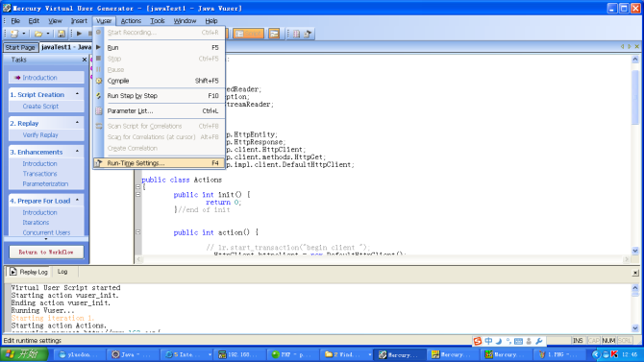Collapse the action() method fold marker
The image size is (644, 362).
pos(138,232)
